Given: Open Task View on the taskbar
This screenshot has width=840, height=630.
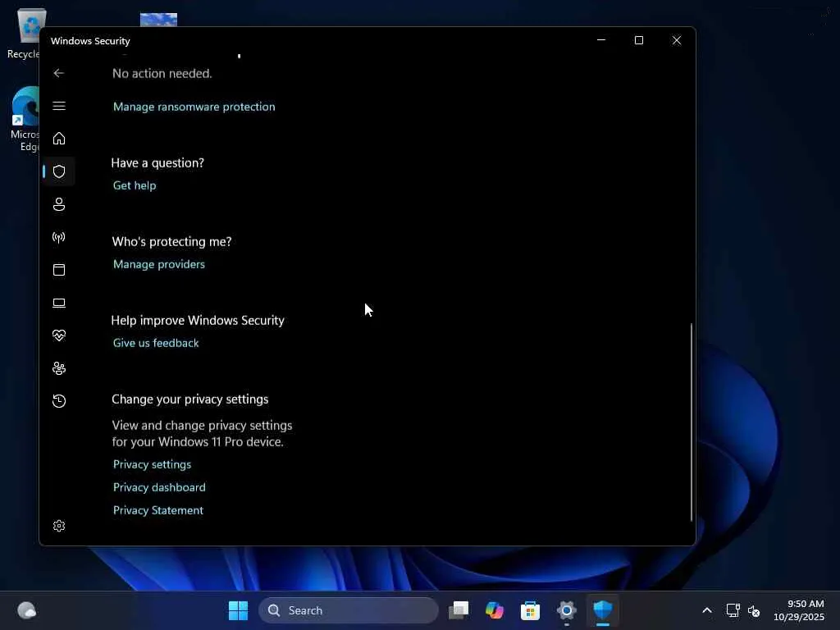Looking at the screenshot, I should tap(459, 610).
